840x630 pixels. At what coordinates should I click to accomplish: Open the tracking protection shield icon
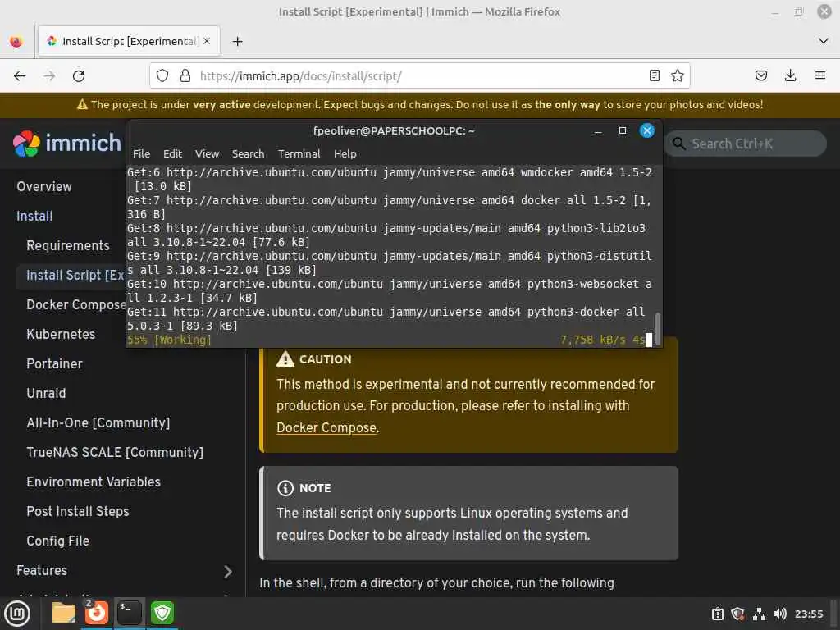point(162,75)
